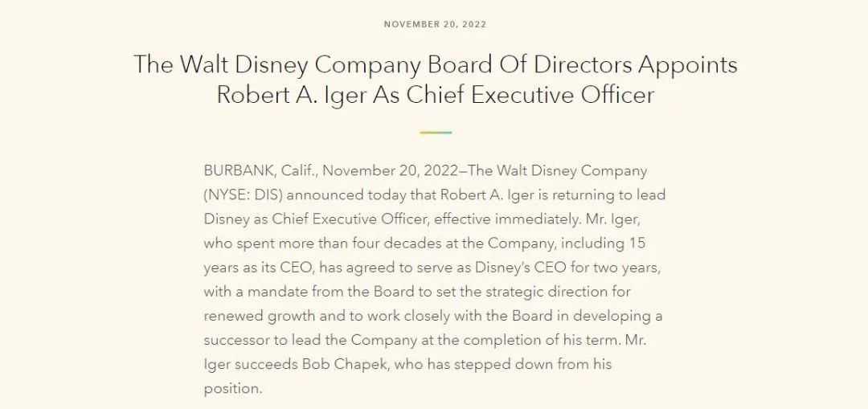This screenshot has width=868, height=409.
Task: Click the yellow-green divider line under the headline
Action: point(436,133)
